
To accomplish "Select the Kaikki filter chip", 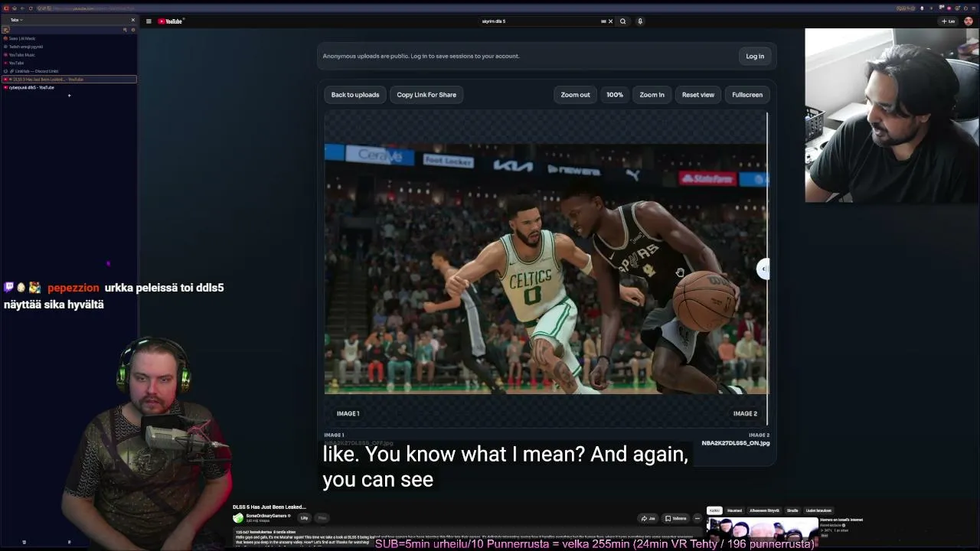I will [714, 510].
